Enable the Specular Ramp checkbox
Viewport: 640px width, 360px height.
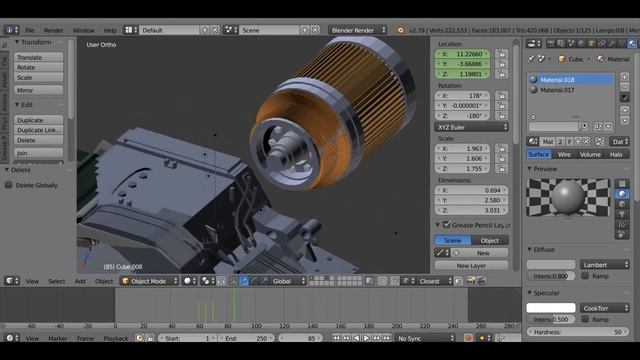(x=585, y=319)
